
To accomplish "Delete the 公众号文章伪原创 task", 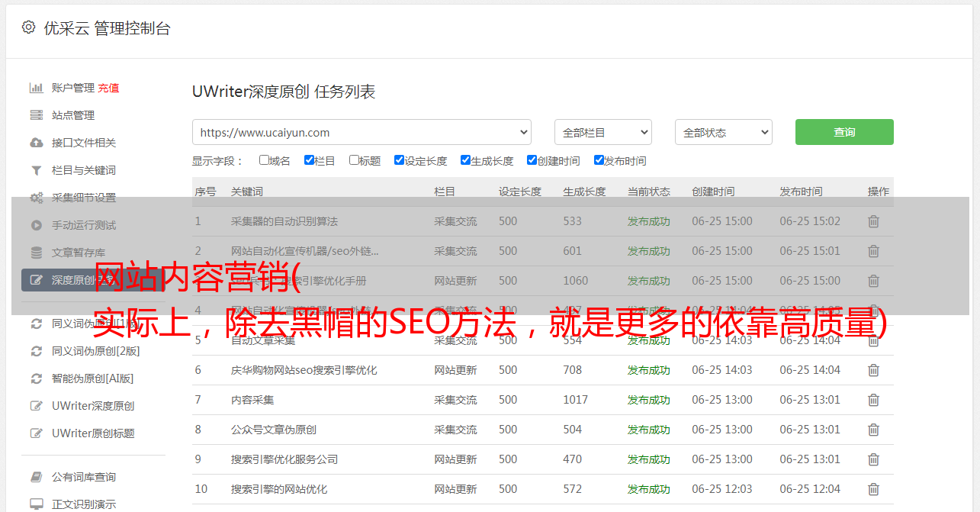I will click(x=873, y=430).
